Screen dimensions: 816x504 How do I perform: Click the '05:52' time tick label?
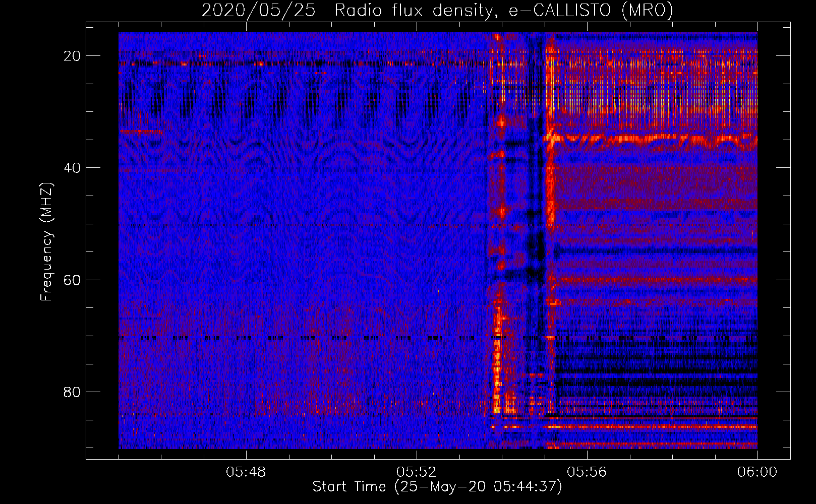click(417, 472)
